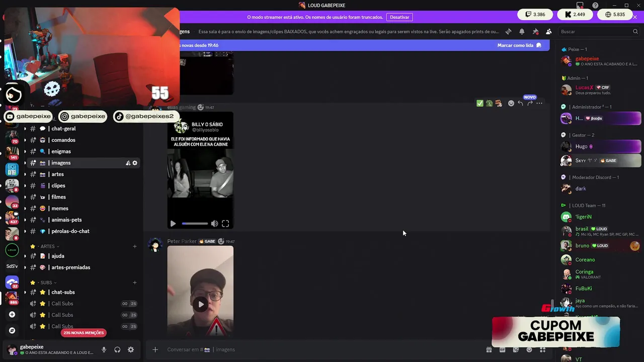Create channel in SUBS category
The image size is (644, 362).
click(134, 283)
